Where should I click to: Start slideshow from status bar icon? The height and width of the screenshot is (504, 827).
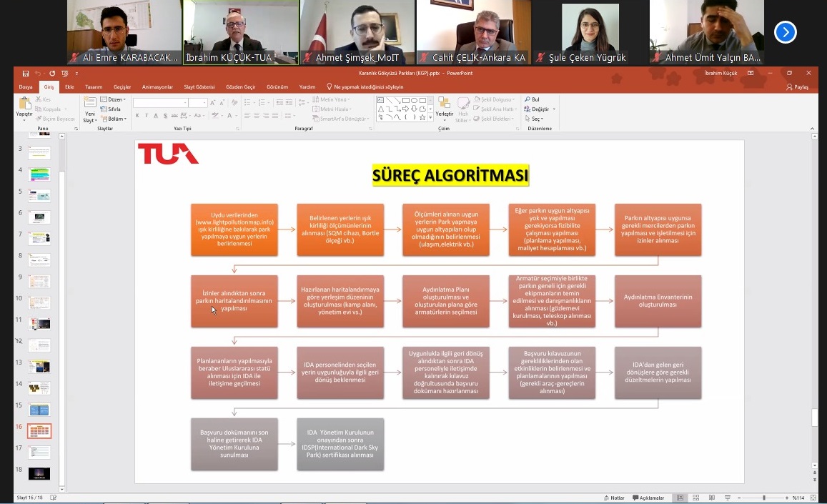pos(726,498)
